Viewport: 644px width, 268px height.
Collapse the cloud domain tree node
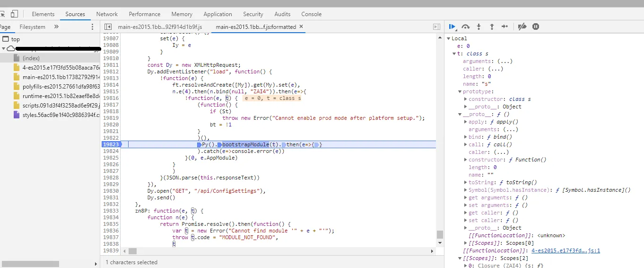tap(4, 49)
